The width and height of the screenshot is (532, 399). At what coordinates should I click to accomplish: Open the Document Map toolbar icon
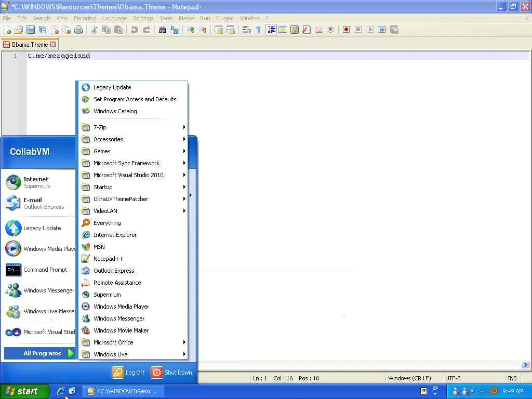pos(295,30)
